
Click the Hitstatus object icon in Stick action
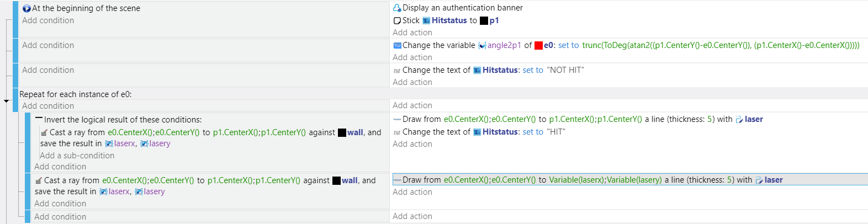pyautogui.click(x=426, y=20)
